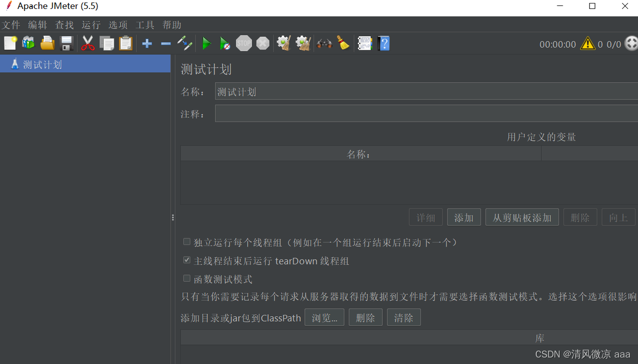Collapse all nodes with the minus icon

pos(166,44)
